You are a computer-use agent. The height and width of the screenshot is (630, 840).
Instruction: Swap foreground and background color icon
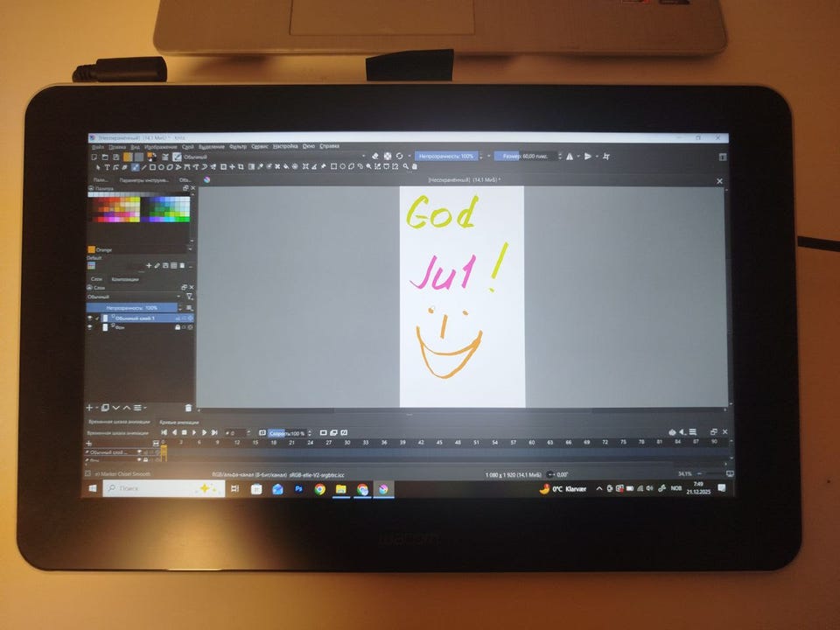[155, 154]
